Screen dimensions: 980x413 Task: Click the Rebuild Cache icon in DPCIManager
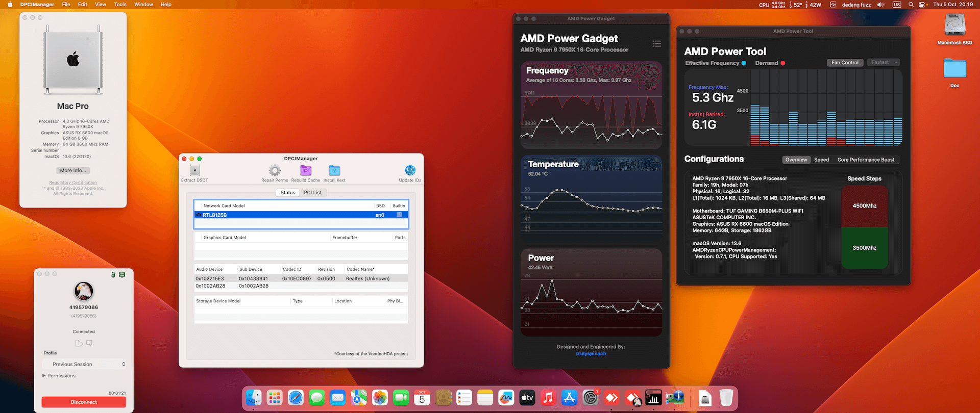click(x=306, y=170)
